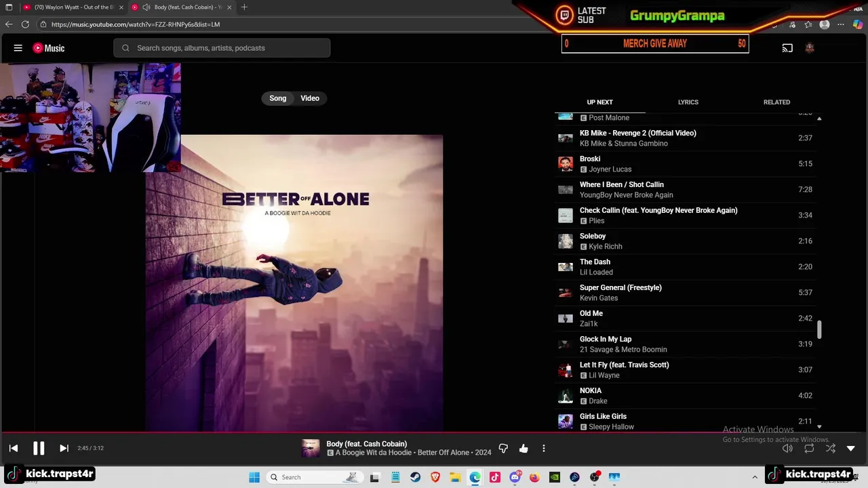The image size is (868, 488).
Task: Open the RELATED tab
Action: [776, 102]
